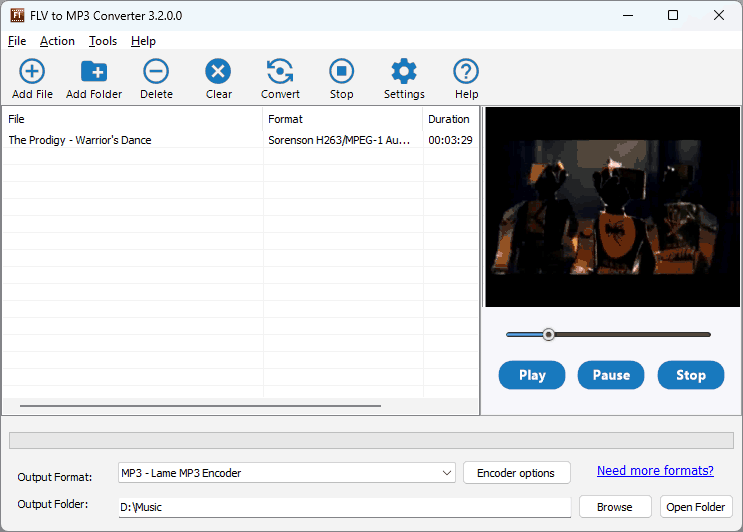The width and height of the screenshot is (743, 532).
Task: Click the Format column header
Action: tap(343, 119)
